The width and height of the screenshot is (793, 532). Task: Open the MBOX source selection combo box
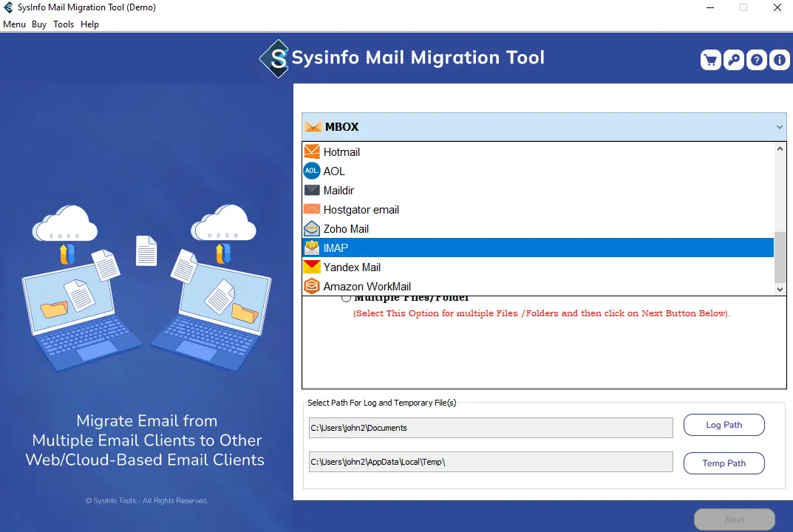pyautogui.click(x=544, y=127)
